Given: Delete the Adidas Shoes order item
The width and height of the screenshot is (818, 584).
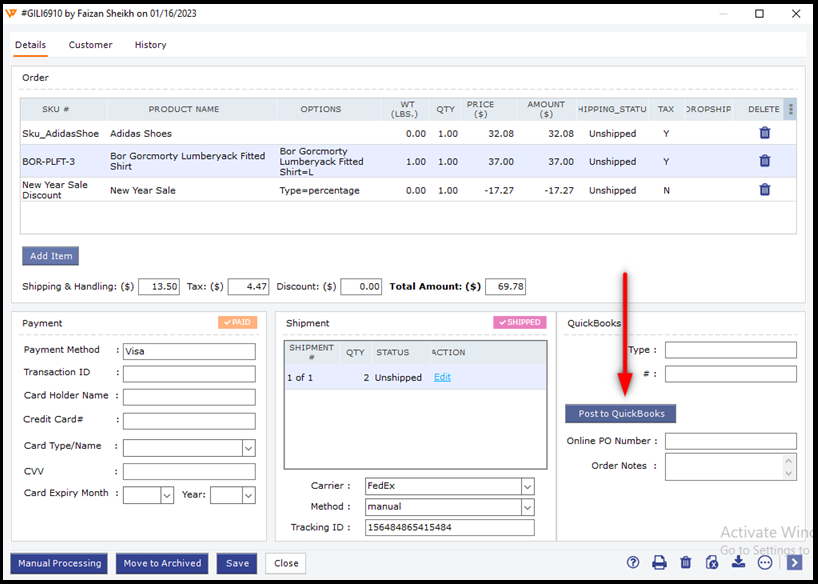Looking at the screenshot, I should [x=764, y=133].
